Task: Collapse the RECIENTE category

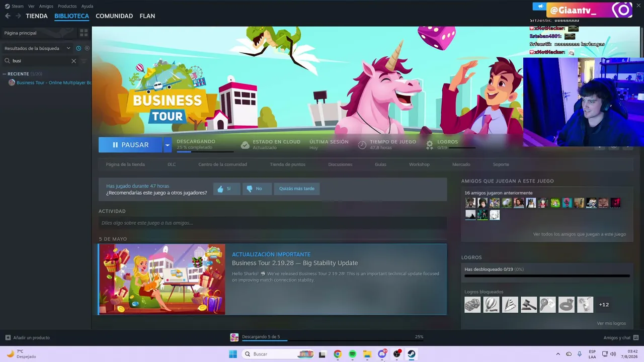Action: [5, 74]
